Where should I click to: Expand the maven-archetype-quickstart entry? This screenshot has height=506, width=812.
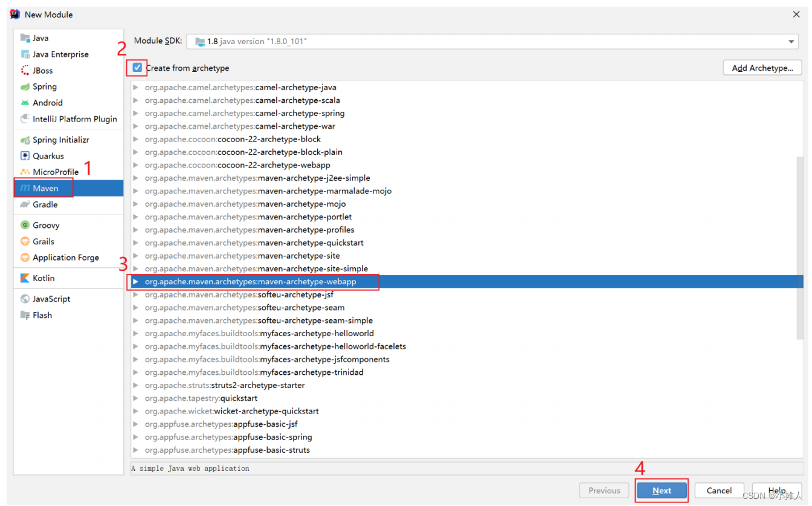[135, 242]
